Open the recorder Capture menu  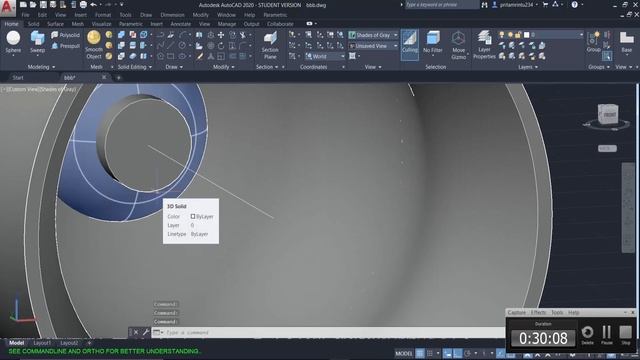[x=516, y=312]
